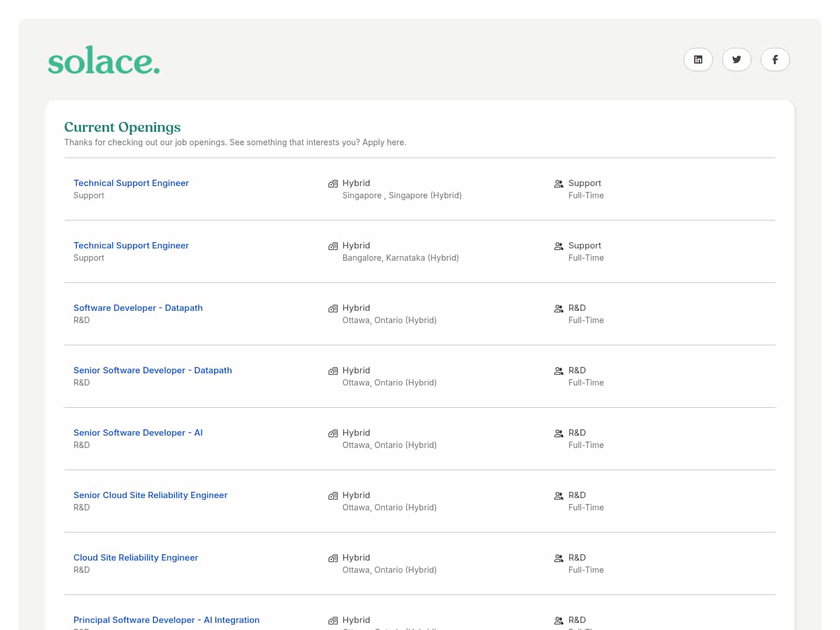Screen dimensions: 840x630
Task: Click Full-Time text in Singapore Support row
Action: pos(586,195)
